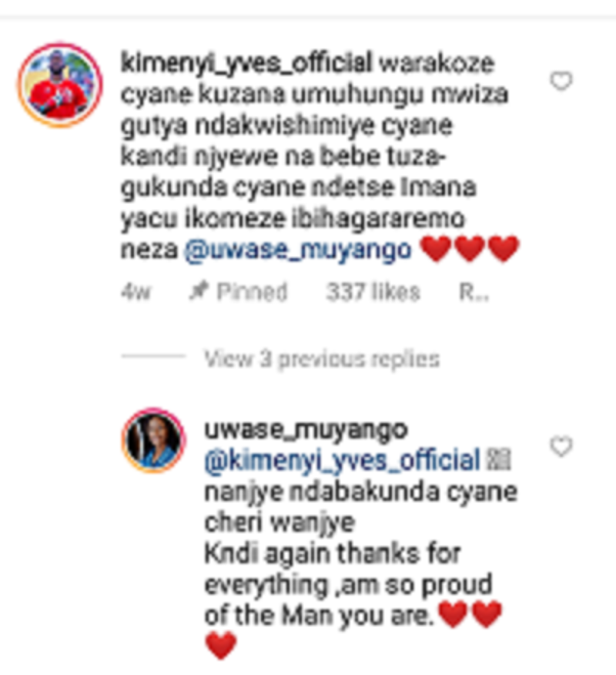Viewport: 616px width, 675px height.
Task: Open kimenyi_yves_official profile picture
Action: point(60,85)
